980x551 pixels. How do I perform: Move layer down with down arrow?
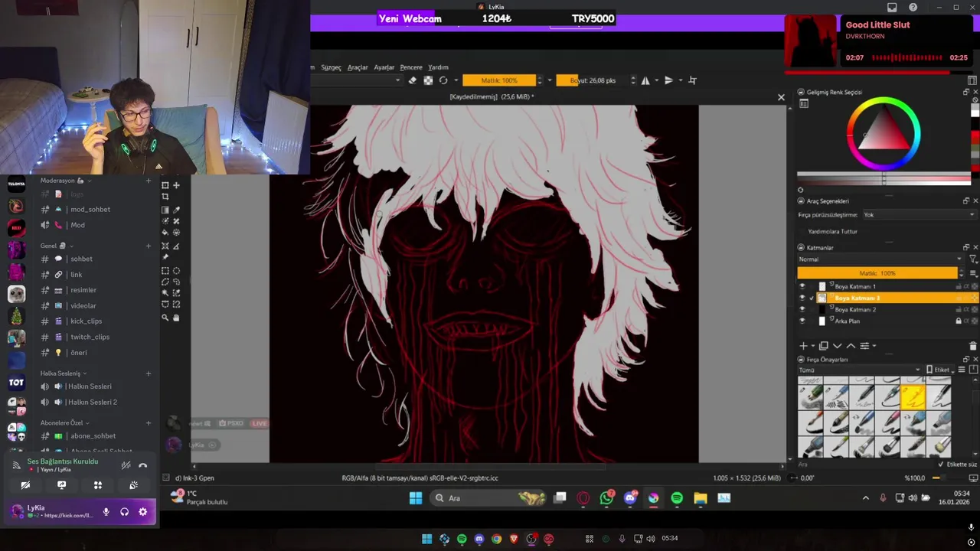[837, 346]
